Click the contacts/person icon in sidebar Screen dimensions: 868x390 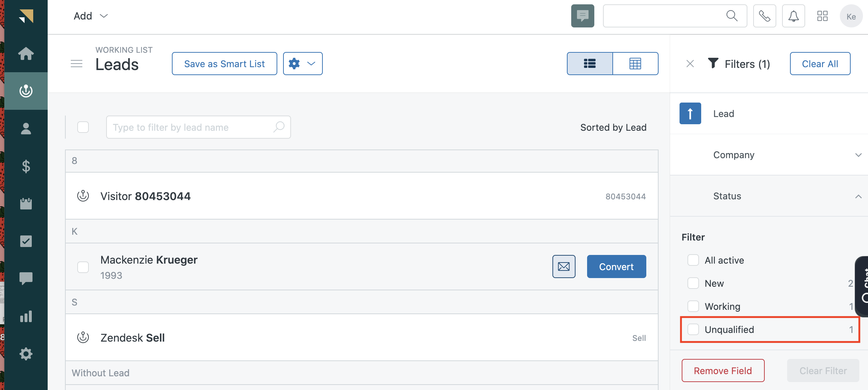[26, 128]
